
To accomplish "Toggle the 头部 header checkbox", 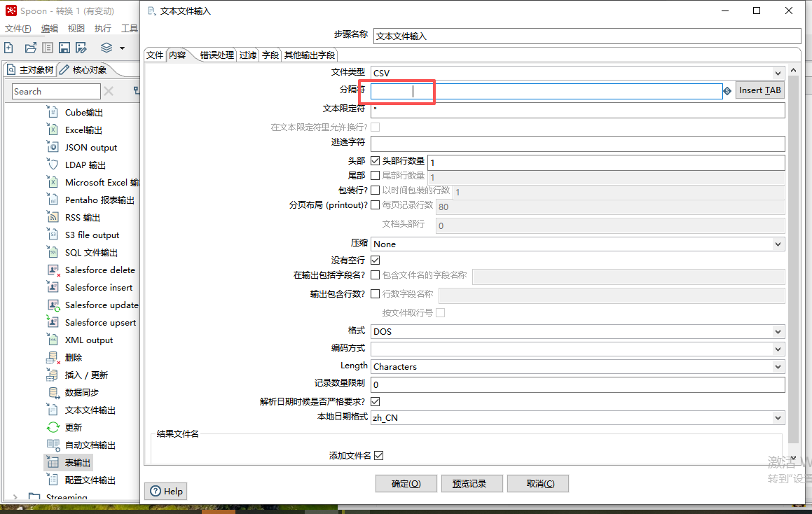I will point(376,161).
